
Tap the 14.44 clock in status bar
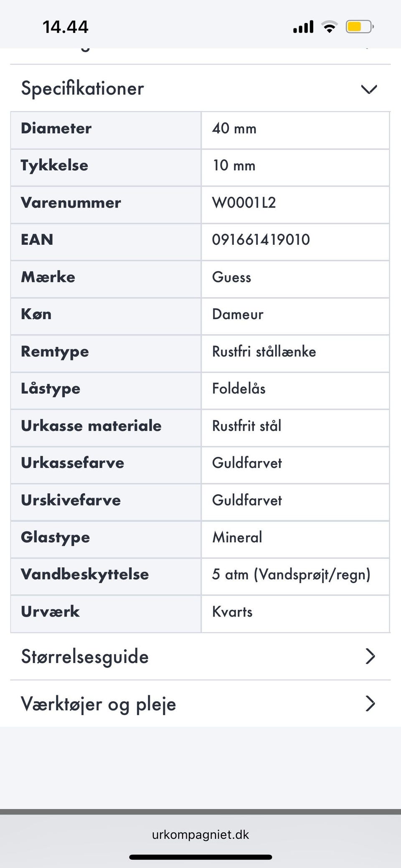[66, 27]
